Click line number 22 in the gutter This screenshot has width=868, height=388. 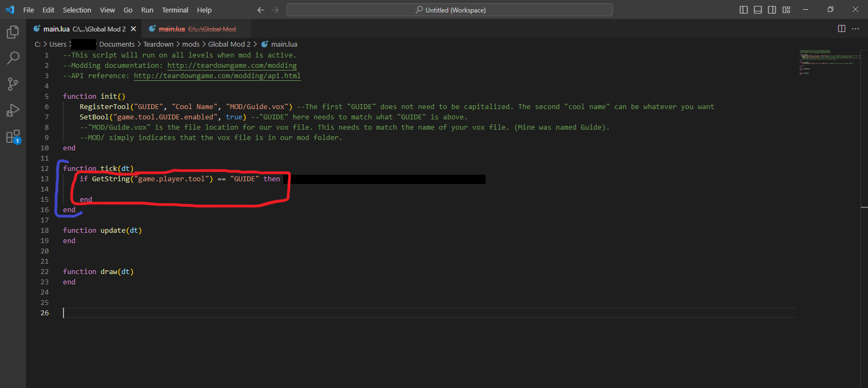click(44, 272)
